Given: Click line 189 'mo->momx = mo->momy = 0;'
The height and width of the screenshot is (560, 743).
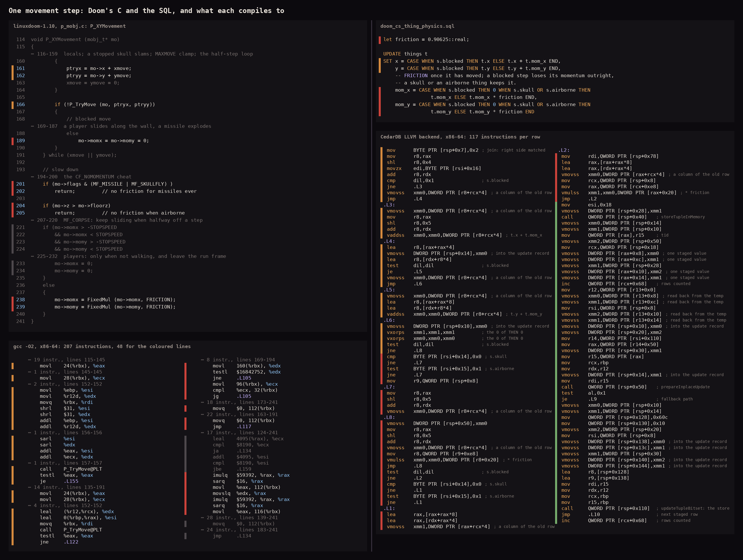Looking at the screenshot, I should click(x=114, y=141).
